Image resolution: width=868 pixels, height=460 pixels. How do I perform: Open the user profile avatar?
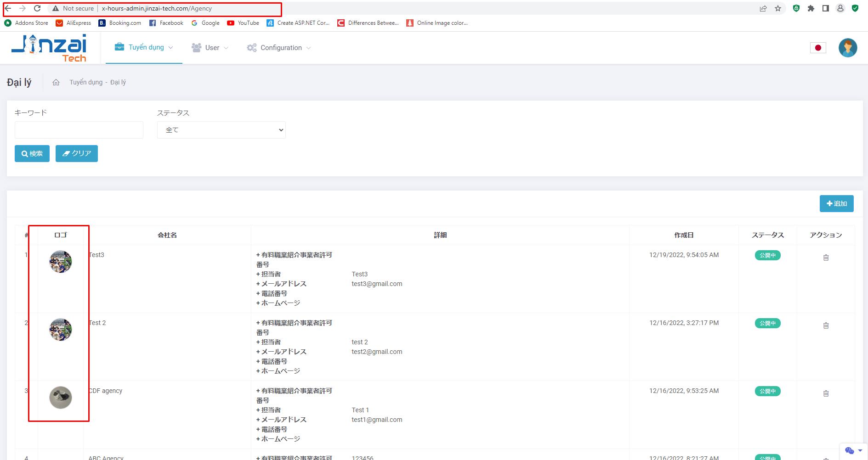(x=847, y=48)
